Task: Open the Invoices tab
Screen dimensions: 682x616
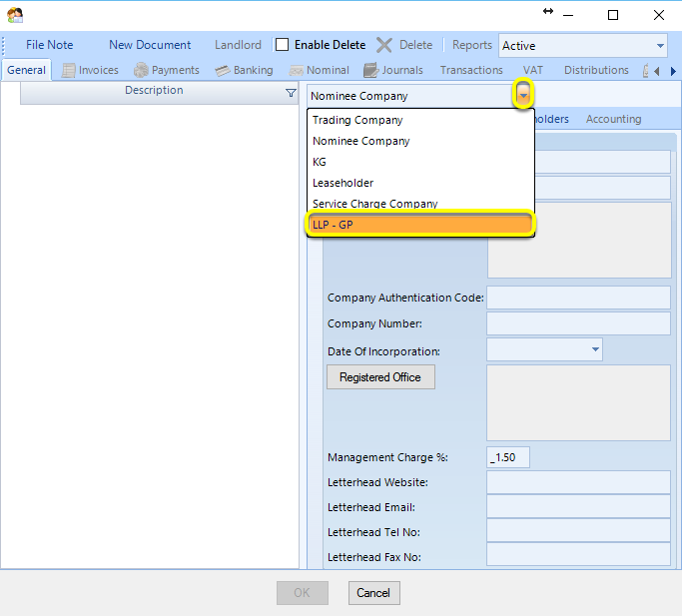Action: click(x=90, y=70)
